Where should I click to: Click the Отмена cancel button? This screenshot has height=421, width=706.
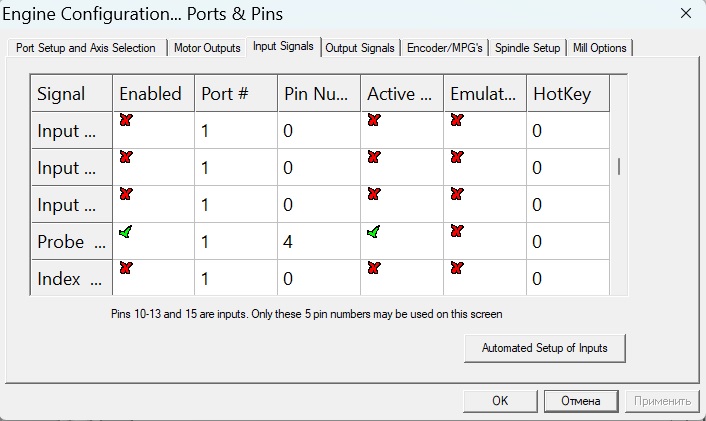[x=580, y=401]
